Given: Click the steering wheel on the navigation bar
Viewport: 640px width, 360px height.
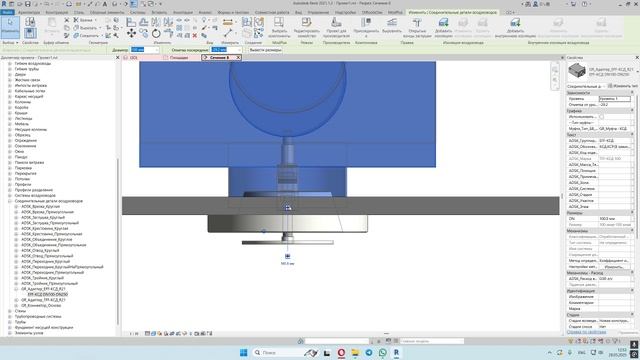Looking at the screenshot, I should (555, 69).
